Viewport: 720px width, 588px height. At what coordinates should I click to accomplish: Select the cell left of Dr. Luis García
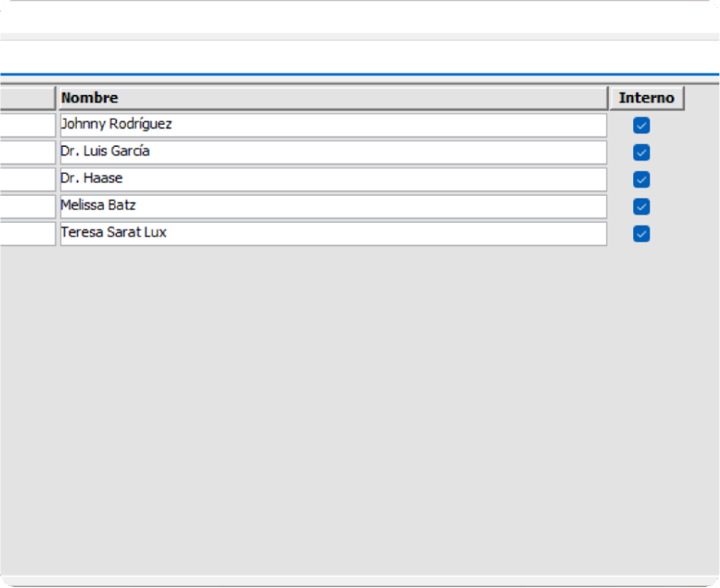[27, 152]
